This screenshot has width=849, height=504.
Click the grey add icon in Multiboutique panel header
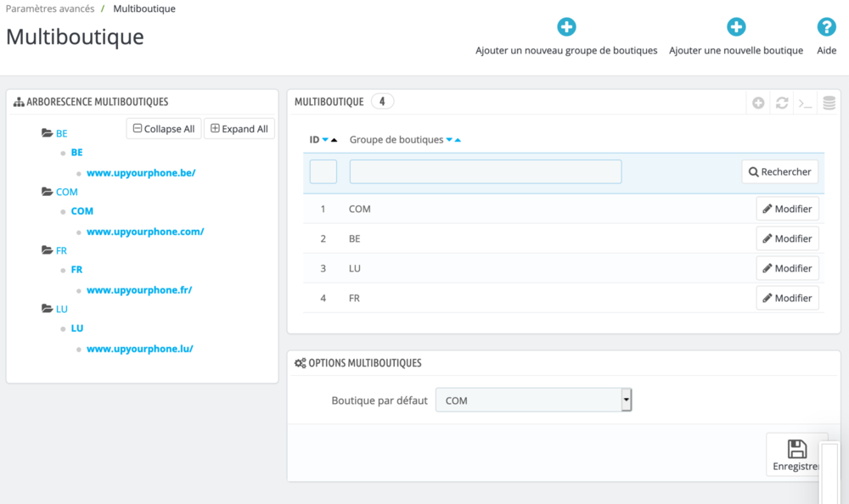(x=758, y=103)
